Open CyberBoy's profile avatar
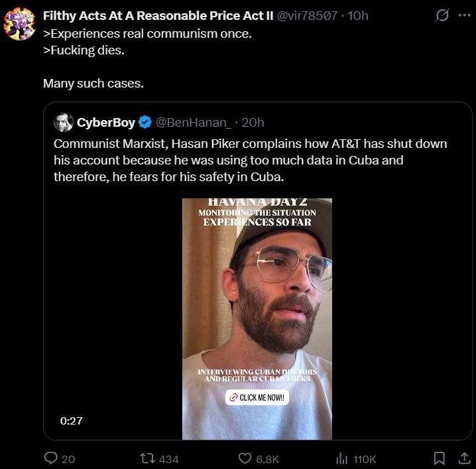This screenshot has width=476, height=469. [64, 122]
